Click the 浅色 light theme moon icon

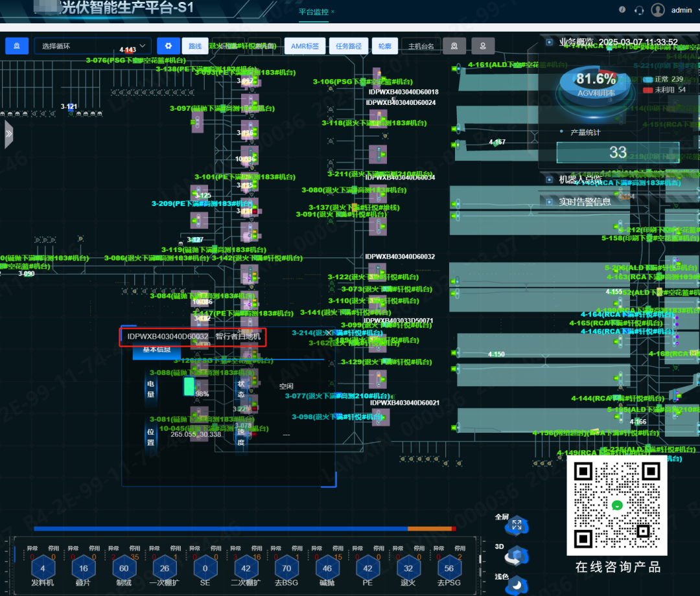coord(517,584)
